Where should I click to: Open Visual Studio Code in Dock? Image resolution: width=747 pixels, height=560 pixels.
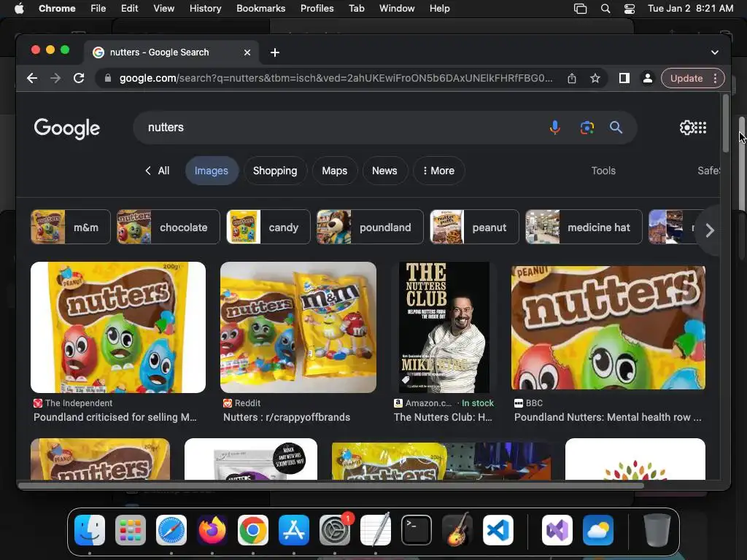tap(498, 530)
